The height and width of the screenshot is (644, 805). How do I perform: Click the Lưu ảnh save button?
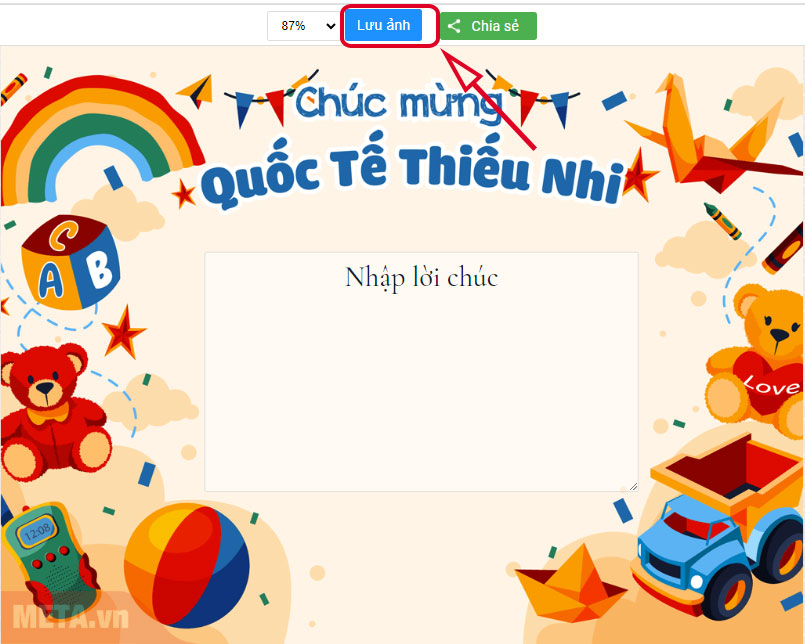383,25
